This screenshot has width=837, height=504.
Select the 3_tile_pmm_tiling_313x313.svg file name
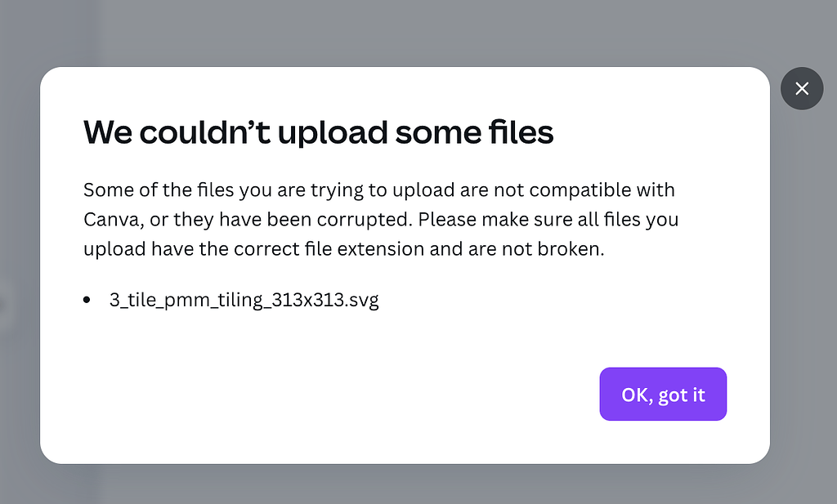[x=244, y=300]
